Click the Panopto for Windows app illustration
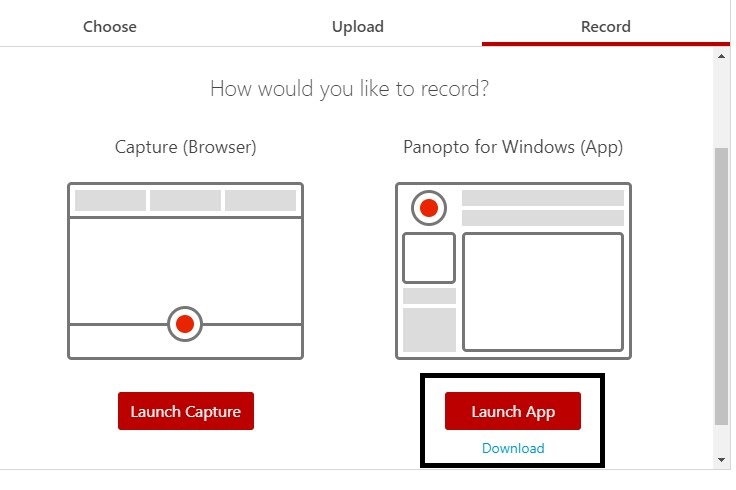Screen dimensions: 736x490 click(x=514, y=271)
